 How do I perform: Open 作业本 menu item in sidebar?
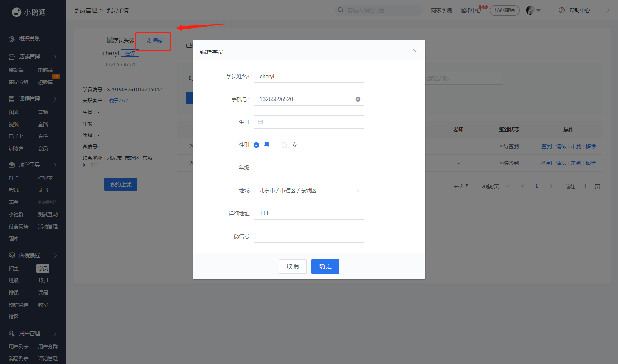coord(45,178)
